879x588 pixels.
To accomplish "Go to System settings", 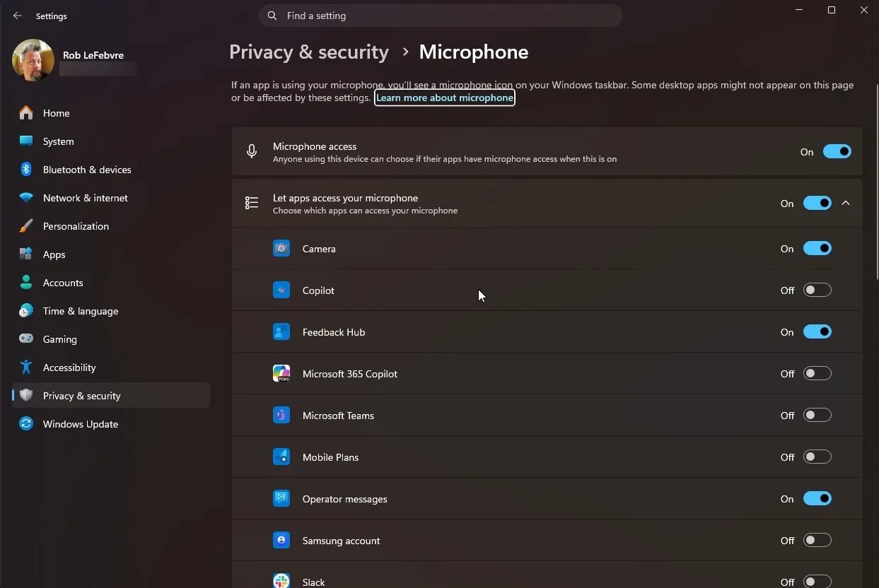I will tap(111, 141).
